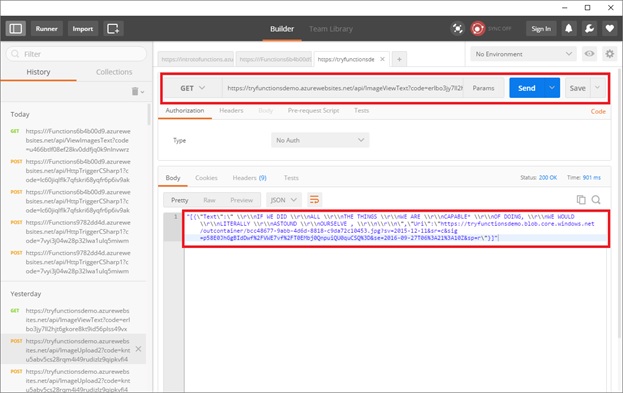Open the introtofunctions request tab
Image resolution: width=623 pixels, height=393 pixels.
click(196, 59)
